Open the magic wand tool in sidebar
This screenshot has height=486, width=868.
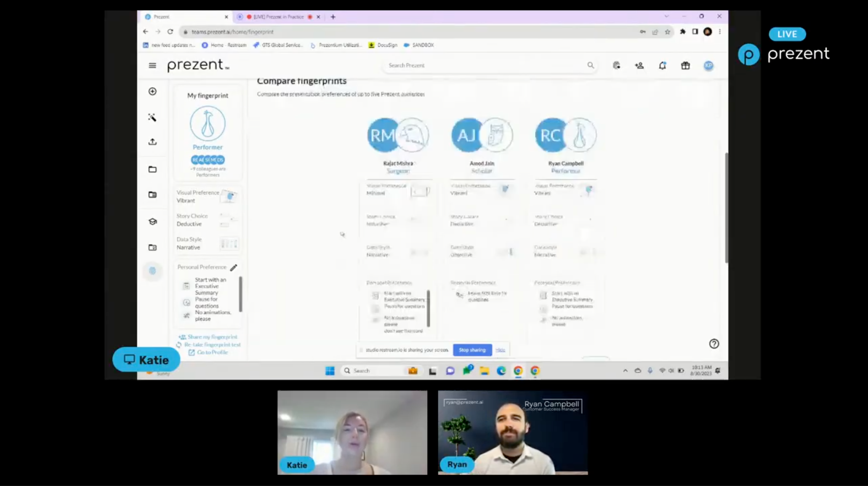pos(152,117)
